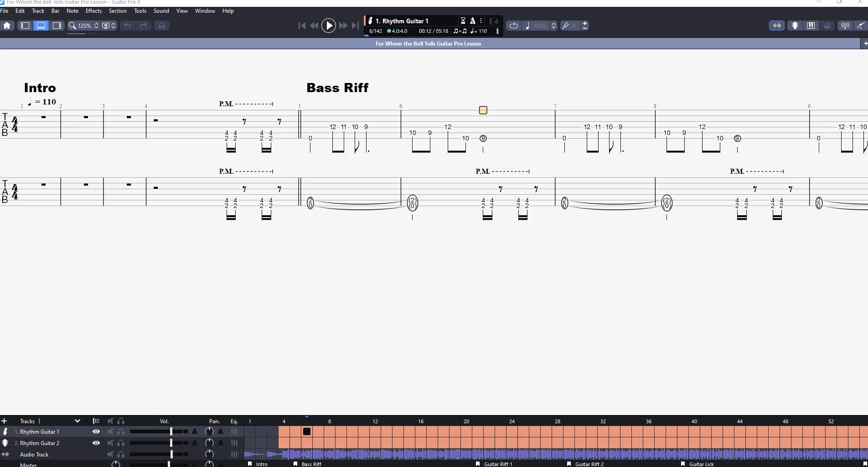Click the relative speed note icon
This screenshot has width=868, height=467.
(x=527, y=26)
